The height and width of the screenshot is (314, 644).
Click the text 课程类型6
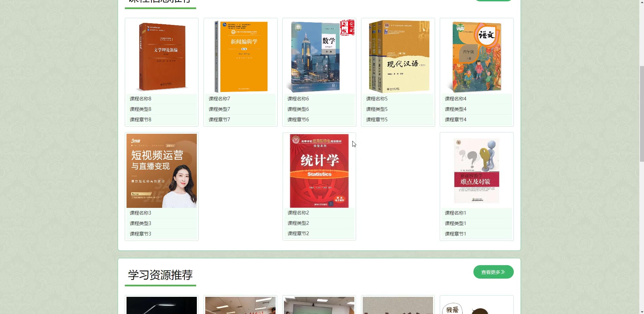point(298,109)
